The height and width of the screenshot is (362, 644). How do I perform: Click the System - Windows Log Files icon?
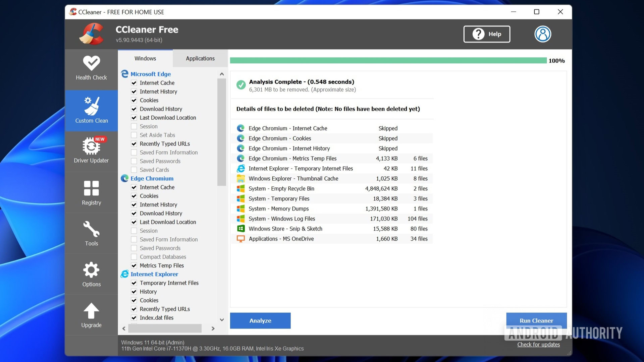pyautogui.click(x=240, y=219)
